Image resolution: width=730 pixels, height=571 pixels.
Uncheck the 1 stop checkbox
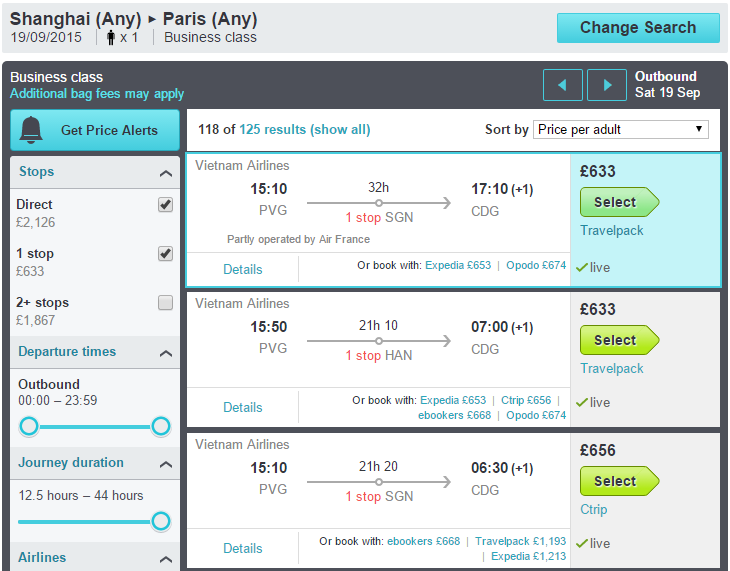[165, 254]
